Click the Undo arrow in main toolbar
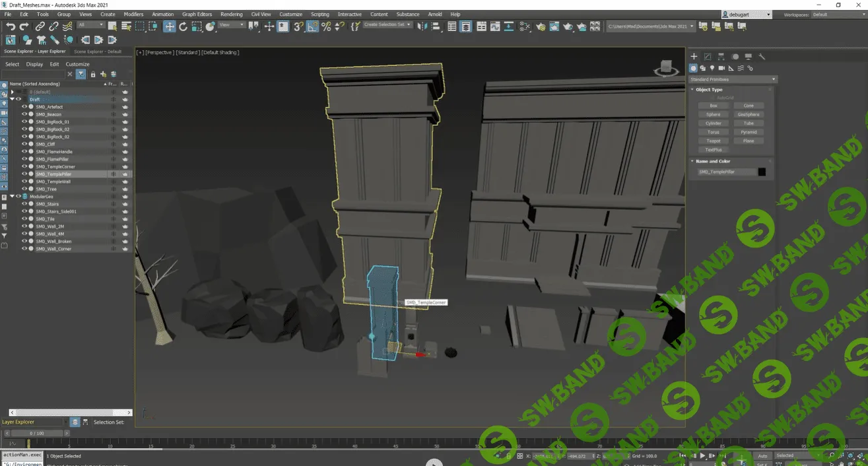Screen dimensions: 868x466 coord(11,26)
